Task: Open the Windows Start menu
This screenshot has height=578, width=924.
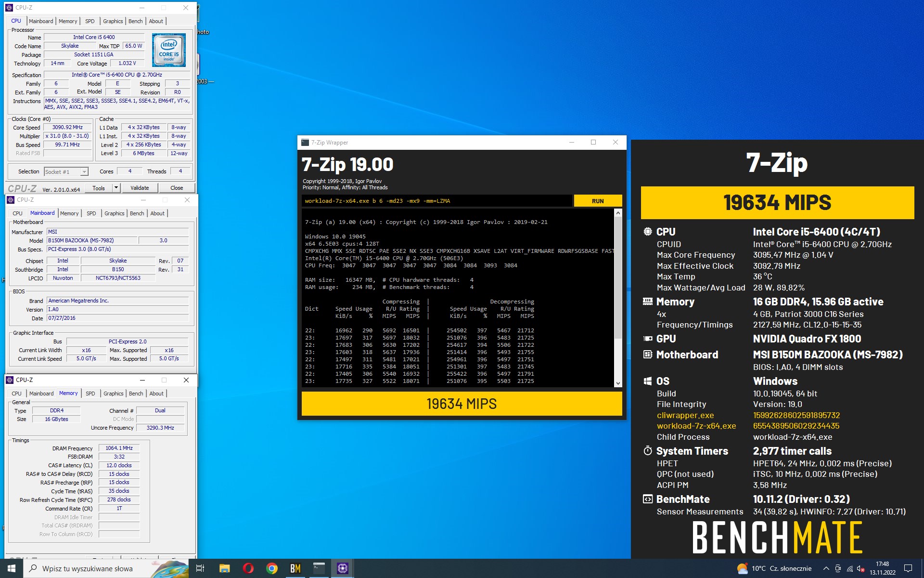Action: 12,568
